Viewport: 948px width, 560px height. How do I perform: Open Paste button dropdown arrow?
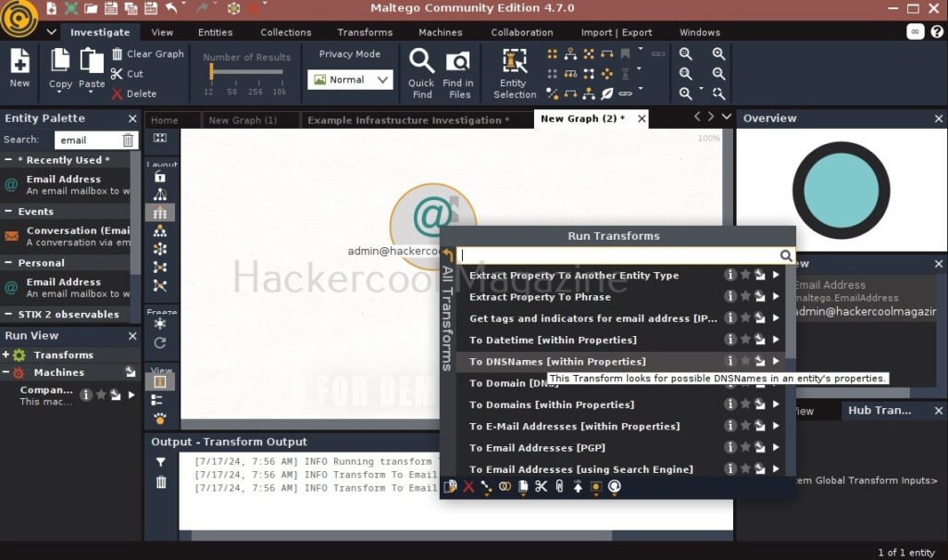[x=92, y=93]
